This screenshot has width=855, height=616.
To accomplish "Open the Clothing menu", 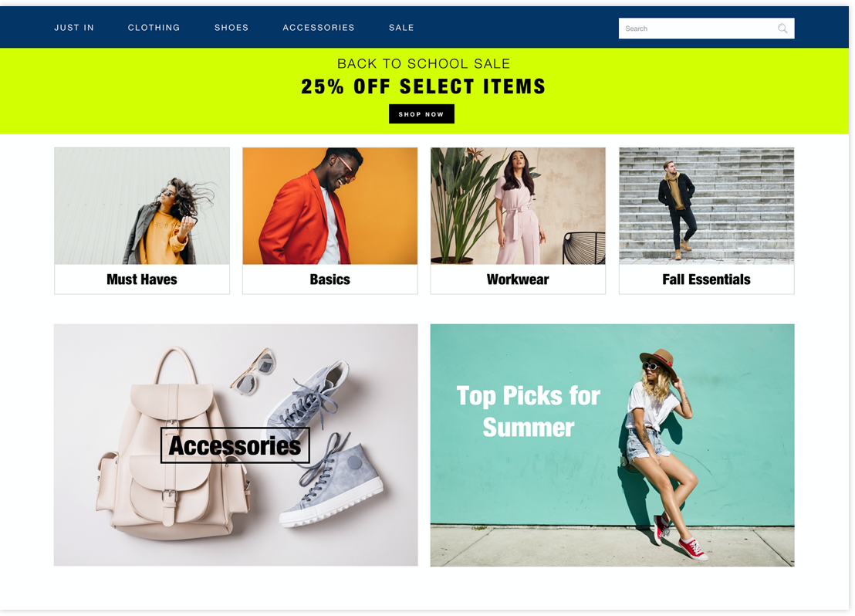I will tap(154, 27).
